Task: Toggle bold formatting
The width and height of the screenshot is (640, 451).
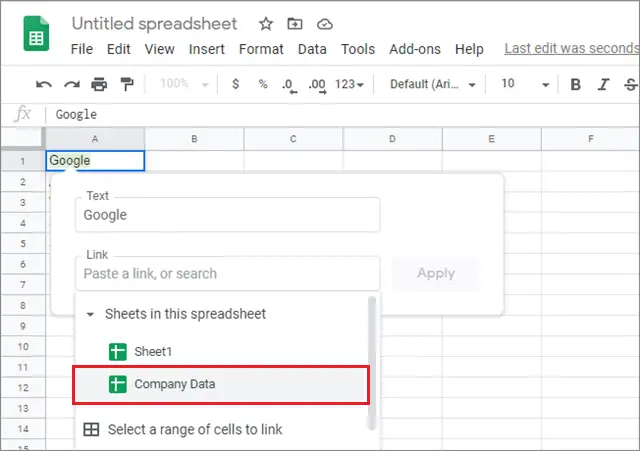Action: (576, 84)
